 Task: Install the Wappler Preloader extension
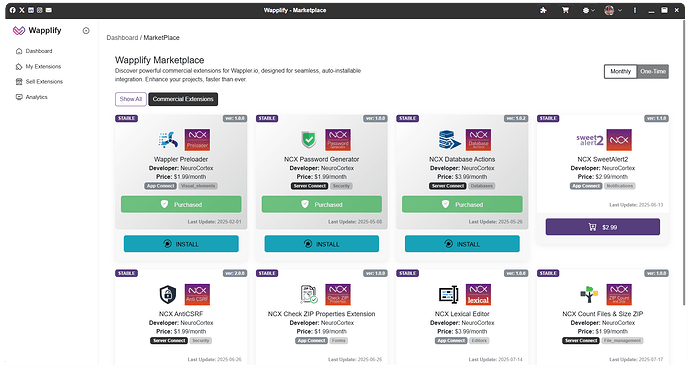[x=181, y=243]
